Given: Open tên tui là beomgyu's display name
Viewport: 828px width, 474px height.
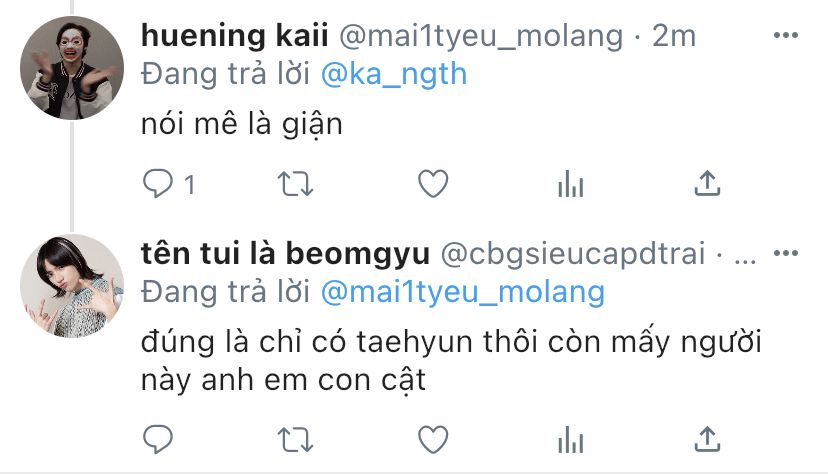Looking at the screenshot, I should [x=284, y=256].
